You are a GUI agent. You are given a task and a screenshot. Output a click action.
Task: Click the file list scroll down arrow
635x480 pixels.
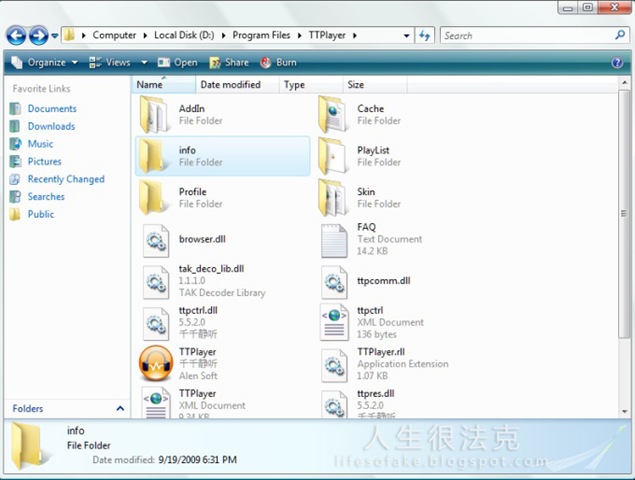point(624,412)
